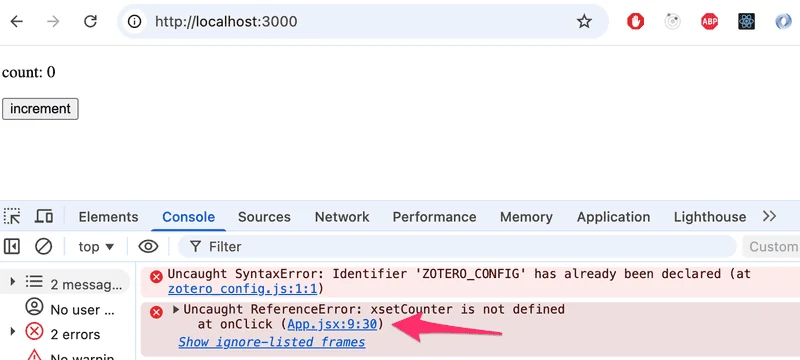Open the Network tab
The image size is (800, 360).
342,217
